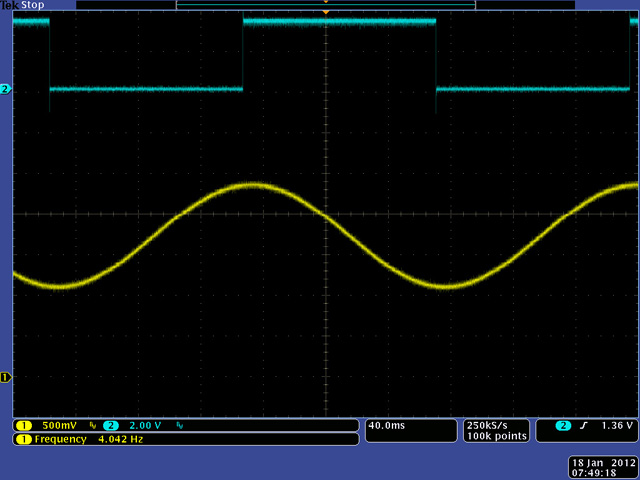Click the trigger source channel 2 badge

tap(564, 425)
